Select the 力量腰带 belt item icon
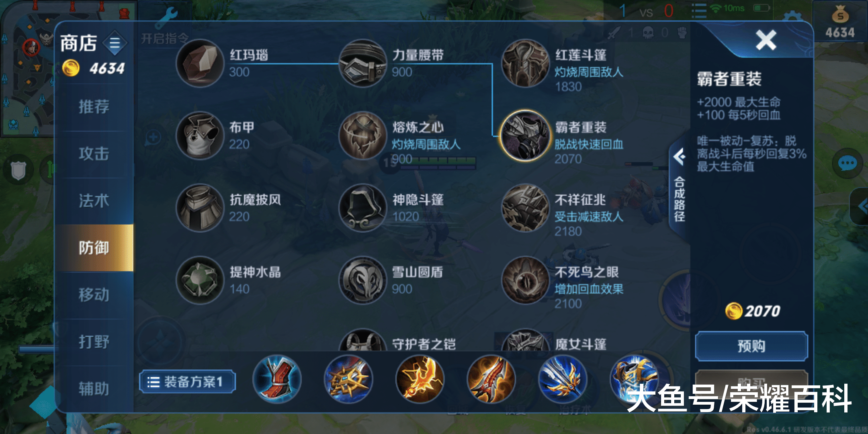 (x=362, y=63)
